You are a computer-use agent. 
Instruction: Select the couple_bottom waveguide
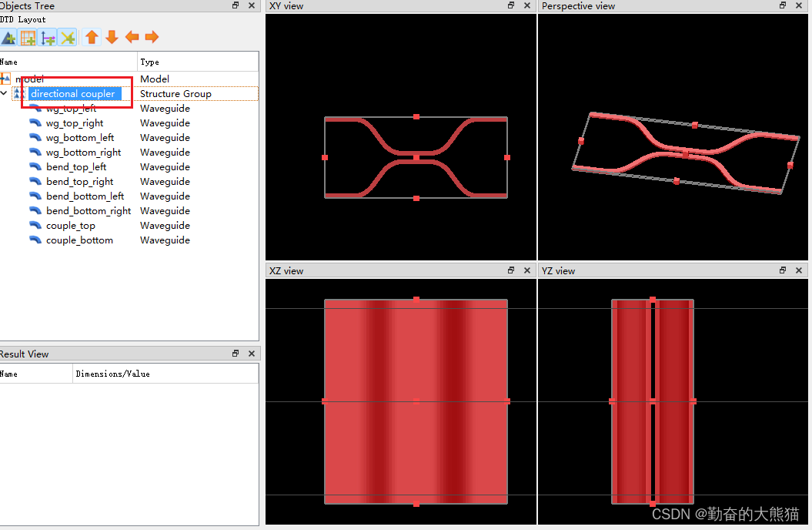79,240
